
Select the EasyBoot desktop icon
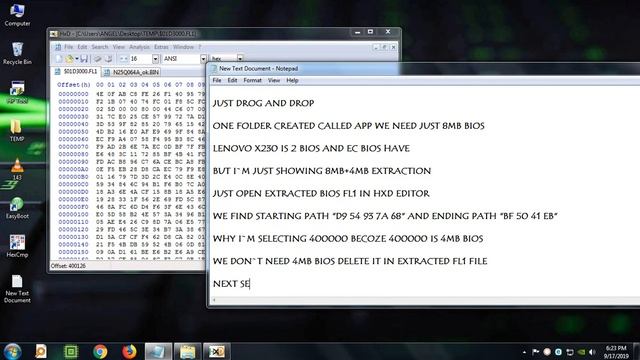coord(17,208)
